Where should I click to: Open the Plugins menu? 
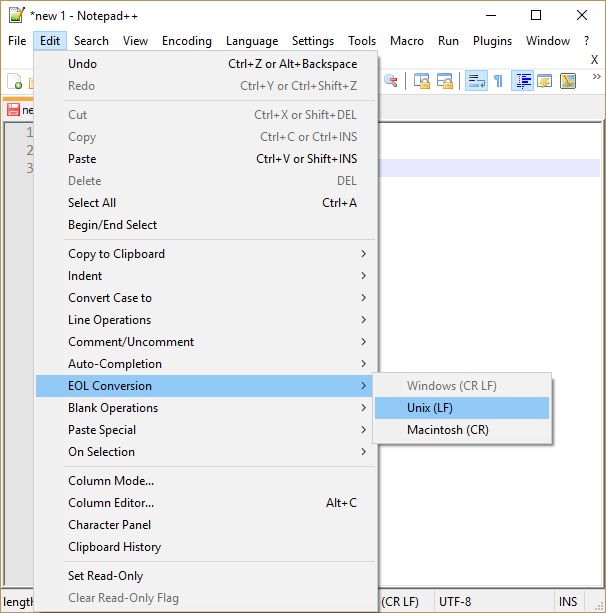click(492, 41)
